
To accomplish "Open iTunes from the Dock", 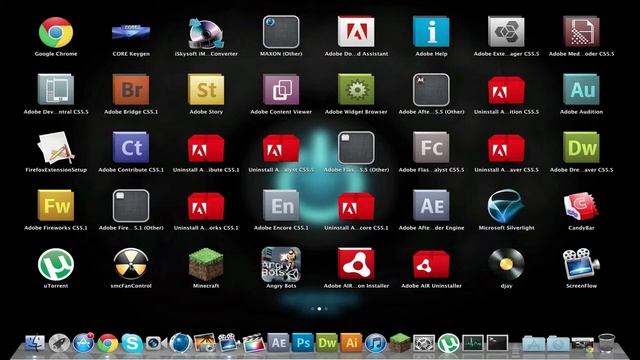I will point(376,343).
